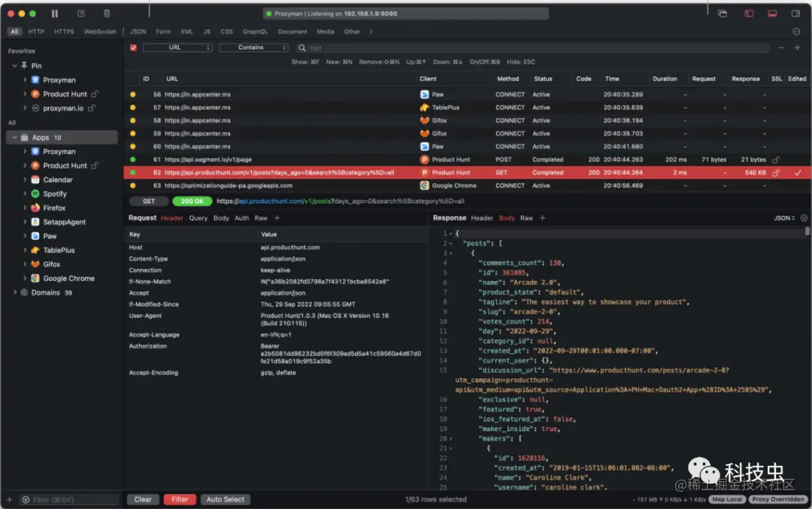812x509 pixels.
Task: Click the Clear button at bottom
Action: [143, 500]
